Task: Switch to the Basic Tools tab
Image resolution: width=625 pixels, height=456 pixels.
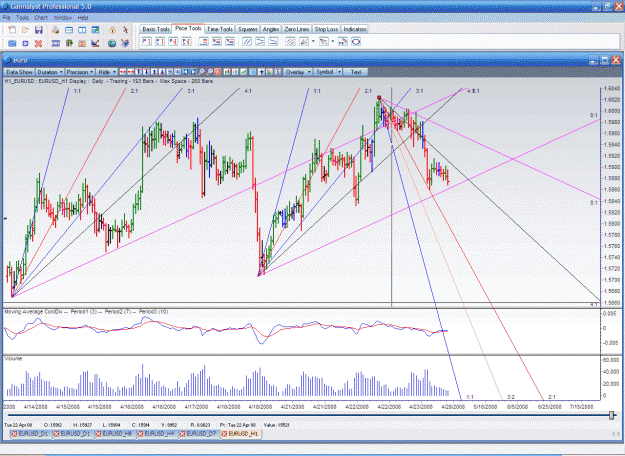Action: pos(156,29)
